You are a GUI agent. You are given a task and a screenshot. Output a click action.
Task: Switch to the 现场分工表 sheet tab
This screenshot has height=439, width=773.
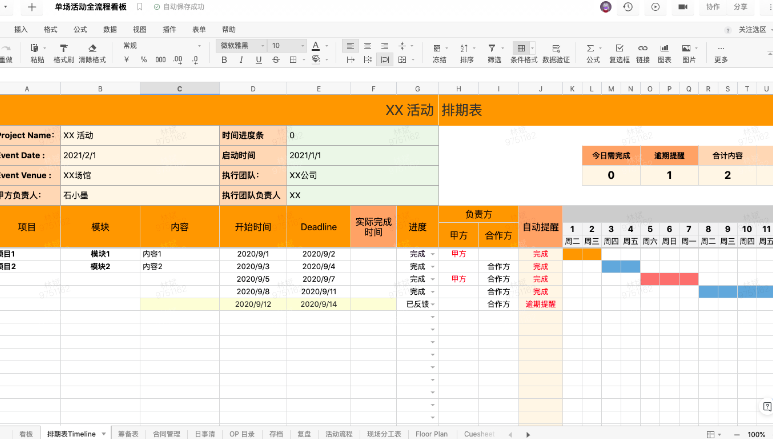click(384, 434)
